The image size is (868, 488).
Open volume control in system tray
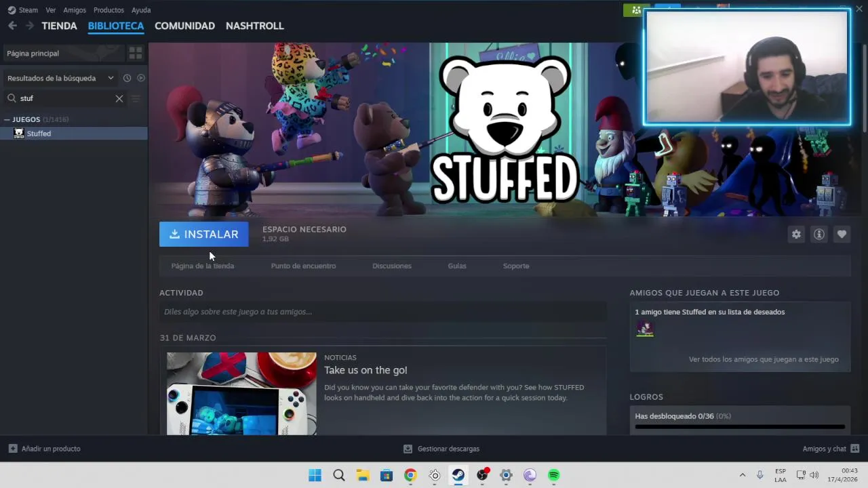point(814,475)
